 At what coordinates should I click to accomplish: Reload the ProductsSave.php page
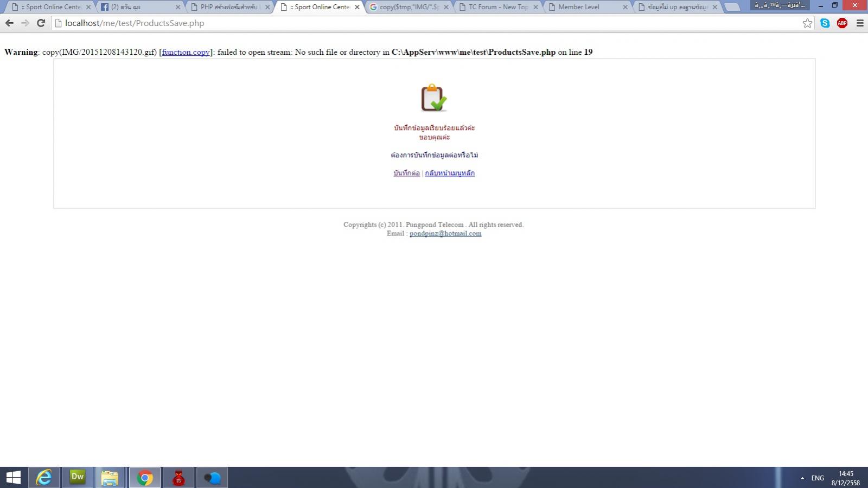tap(40, 23)
